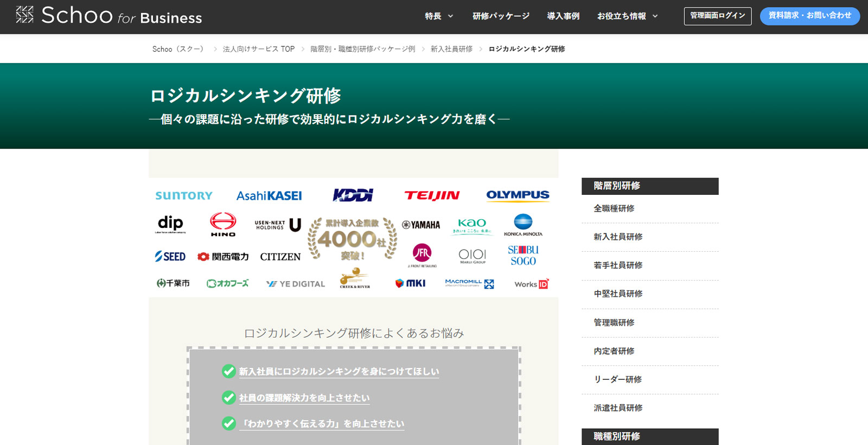Click the OLYMPUS logo

click(518, 195)
